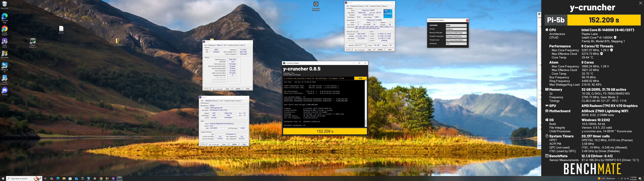Expand the Parallel Framework dropdown
644x181 pixels.
456,36
